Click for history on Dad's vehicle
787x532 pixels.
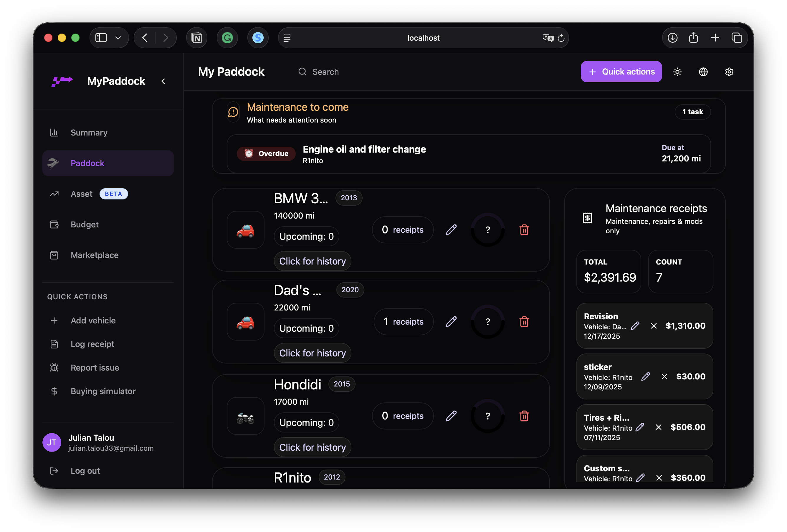[312, 353]
